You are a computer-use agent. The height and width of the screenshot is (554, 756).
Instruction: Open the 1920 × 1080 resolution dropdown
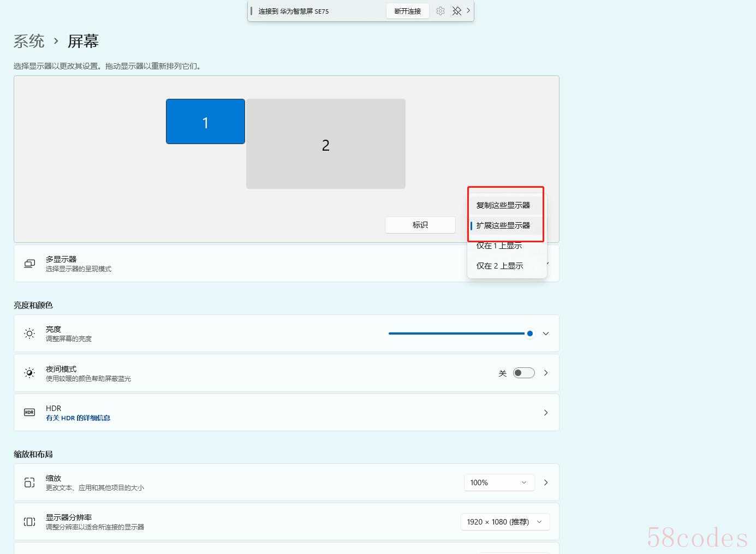point(505,522)
